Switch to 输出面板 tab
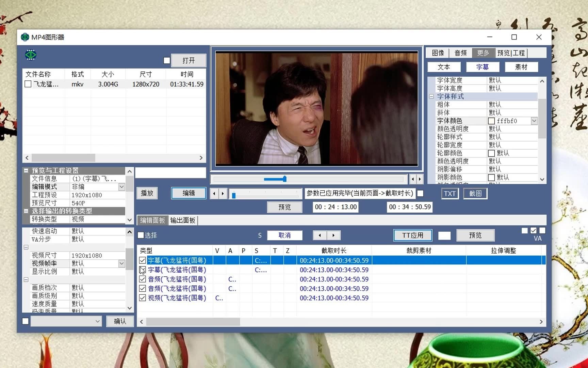The image size is (588, 368). coord(183,220)
